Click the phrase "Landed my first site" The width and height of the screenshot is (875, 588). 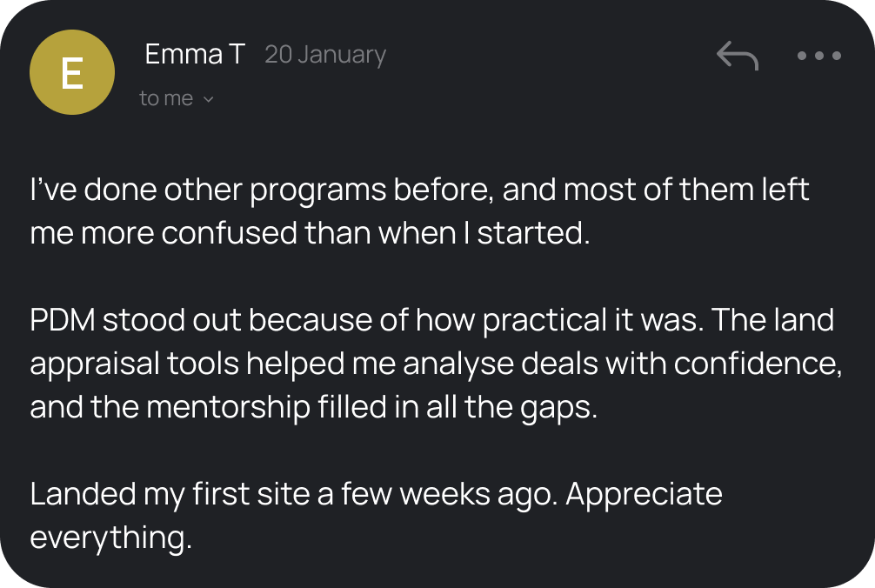point(170,494)
